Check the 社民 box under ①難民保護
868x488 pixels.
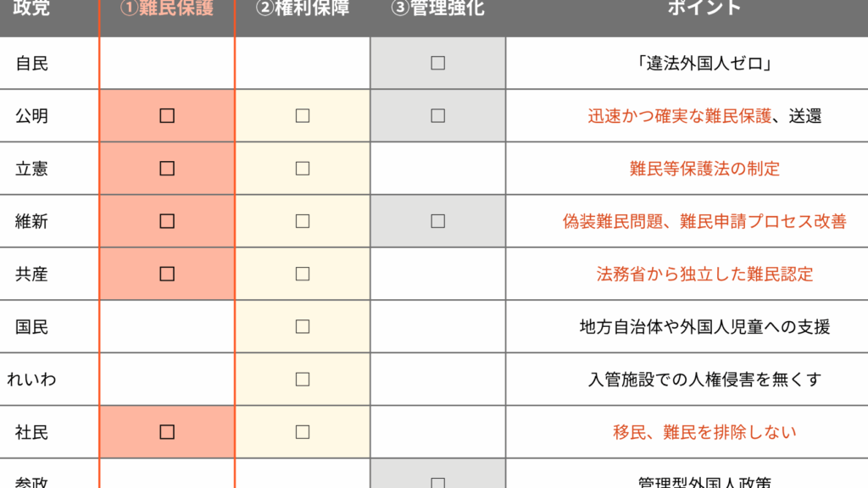[167, 432]
